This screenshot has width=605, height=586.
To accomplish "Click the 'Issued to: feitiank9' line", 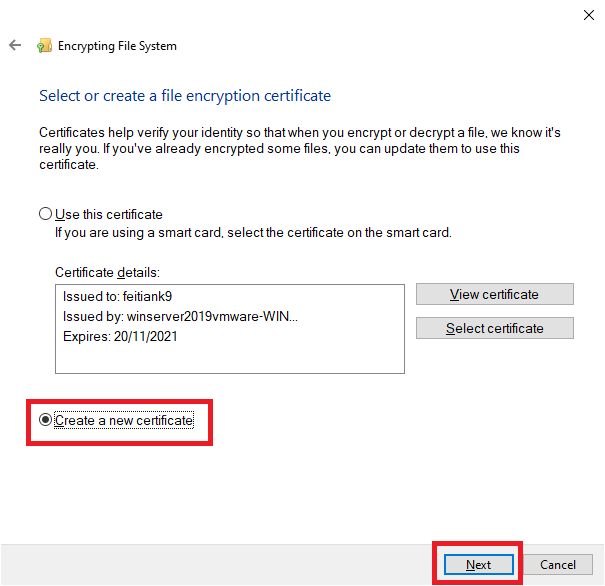I will pyautogui.click(x=117, y=296).
